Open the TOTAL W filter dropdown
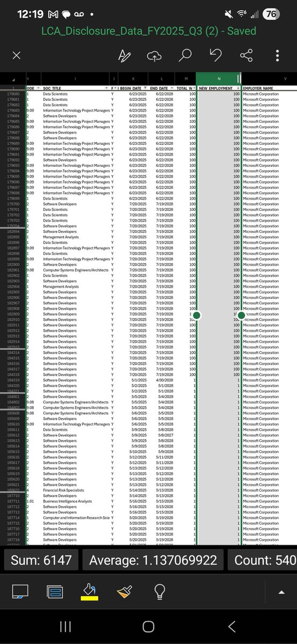Viewport: 297px width, 644px height. (x=194, y=88)
